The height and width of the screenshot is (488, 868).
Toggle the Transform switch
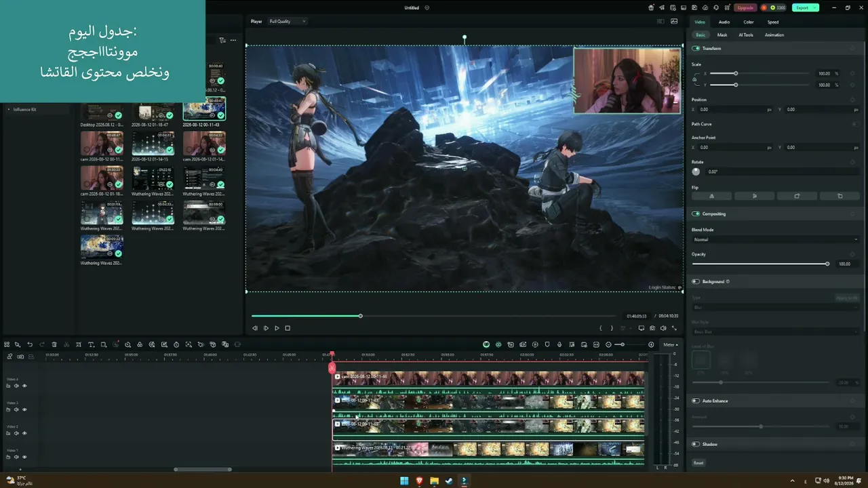tap(696, 48)
